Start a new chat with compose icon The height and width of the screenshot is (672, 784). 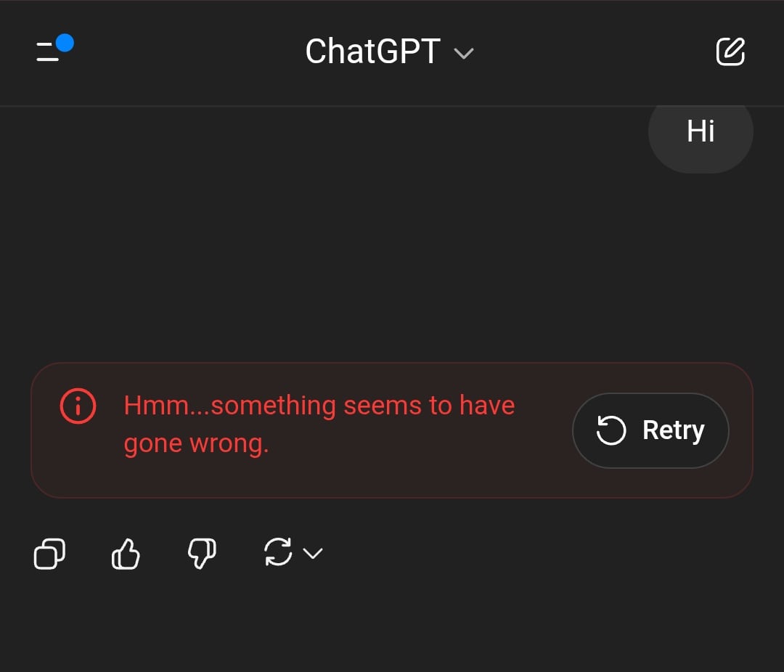click(730, 52)
